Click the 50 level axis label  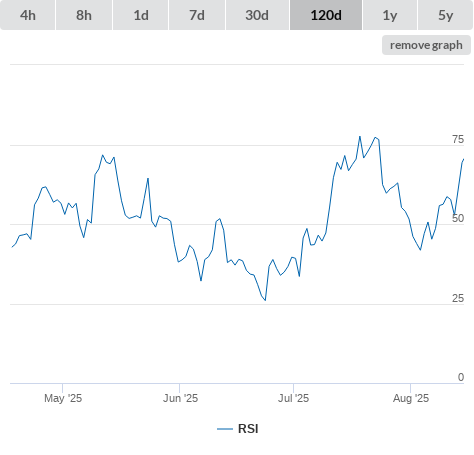click(458, 218)
